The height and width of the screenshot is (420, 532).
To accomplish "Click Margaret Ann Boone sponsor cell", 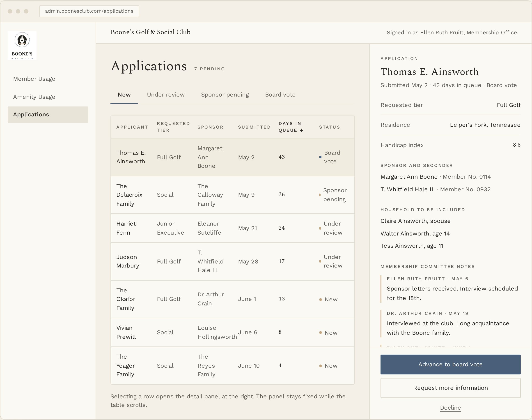I will pos(210,157).
